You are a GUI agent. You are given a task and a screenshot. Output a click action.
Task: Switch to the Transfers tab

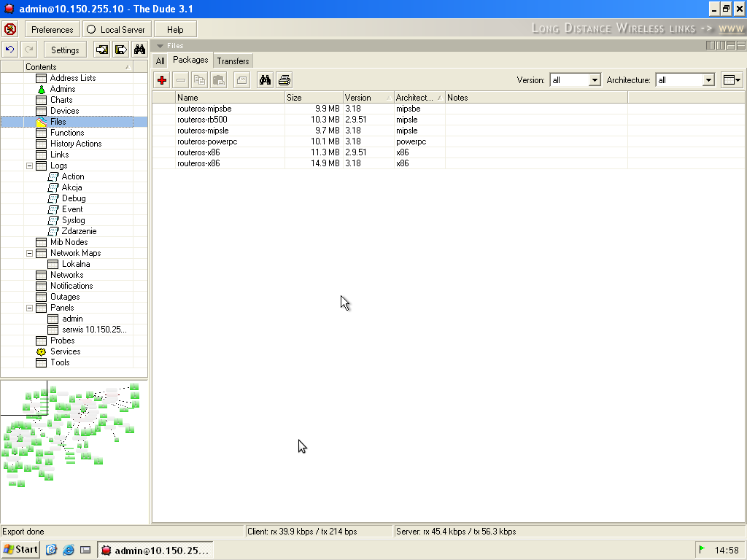(233, 61)
